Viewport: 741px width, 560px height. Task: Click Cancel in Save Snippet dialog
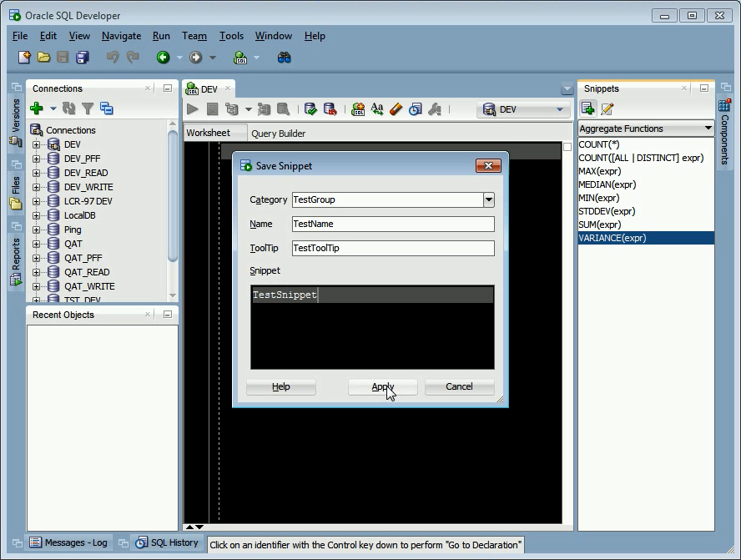(459, 386)
